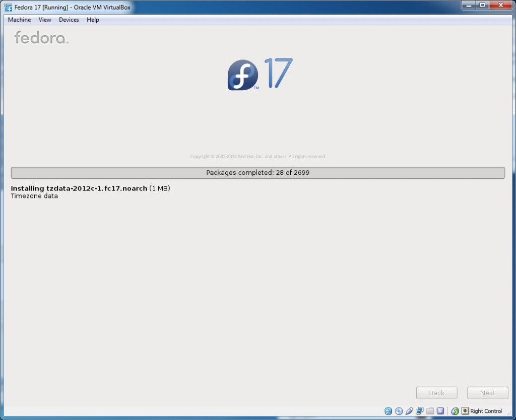The image size is (516, 420).
Task: Open the Help menu
Action: [93, 20]
